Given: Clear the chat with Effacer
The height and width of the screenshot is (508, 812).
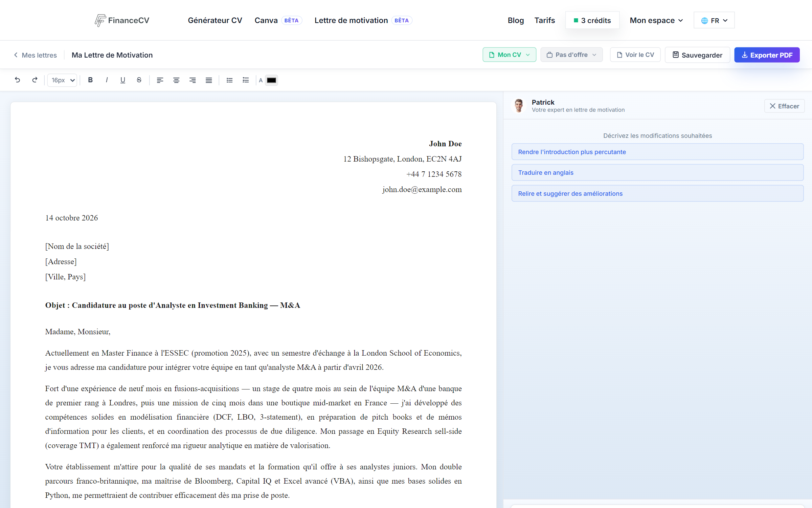Looking at the screenshot, I should click(x=784, y=106).
